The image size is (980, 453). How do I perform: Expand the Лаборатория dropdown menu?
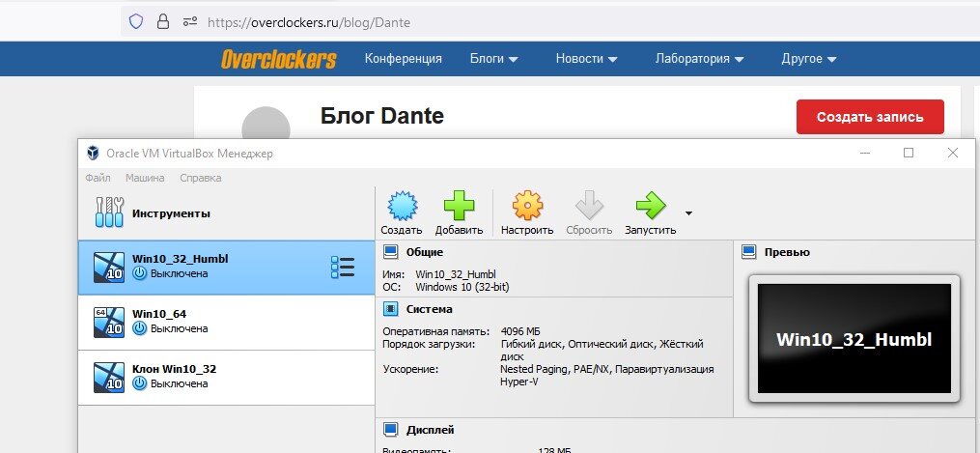[x=699, y=59]
